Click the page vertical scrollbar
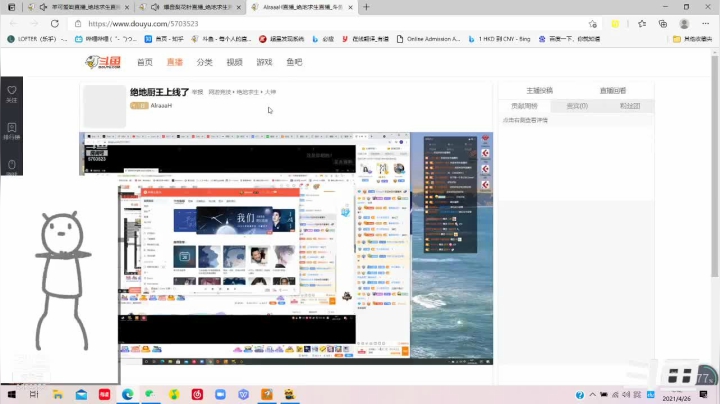The width and height of the screenshot is (720, 404). point(714,165)
